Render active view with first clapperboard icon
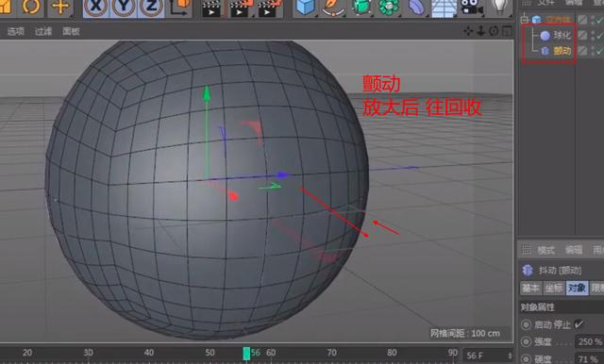 coord(212,8)
